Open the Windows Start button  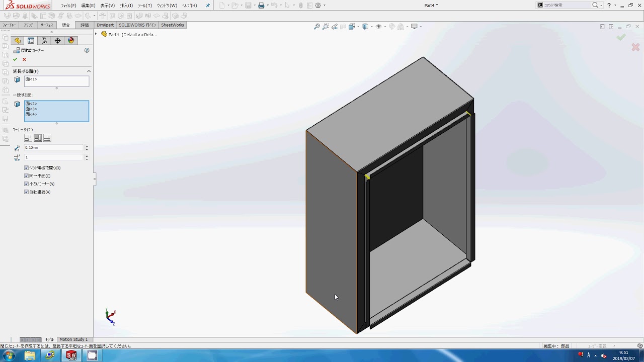9,355
